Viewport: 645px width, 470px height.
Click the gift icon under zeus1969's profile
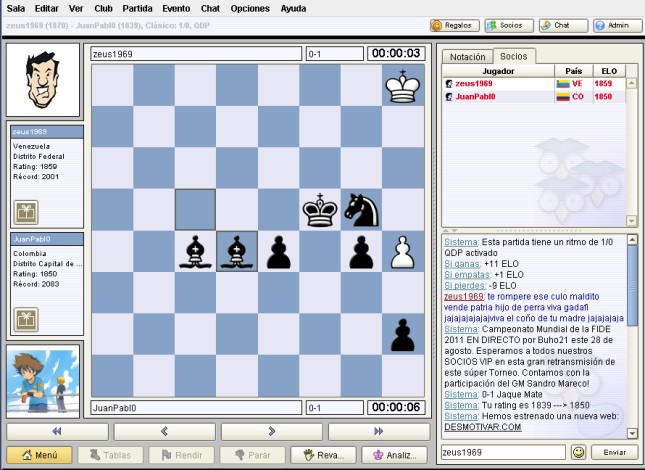coord(25,211)
